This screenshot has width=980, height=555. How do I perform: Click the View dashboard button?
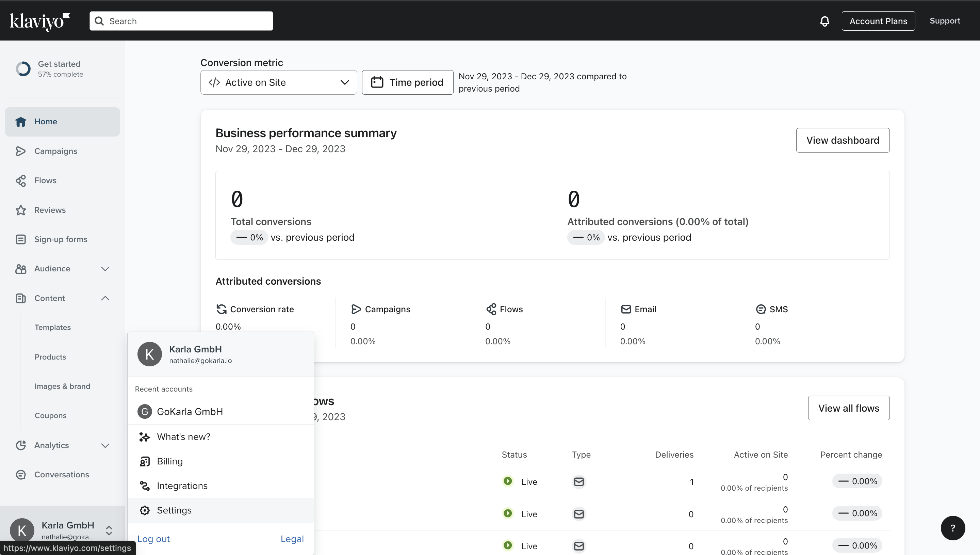pyautogui.click(x=843, y=140)
